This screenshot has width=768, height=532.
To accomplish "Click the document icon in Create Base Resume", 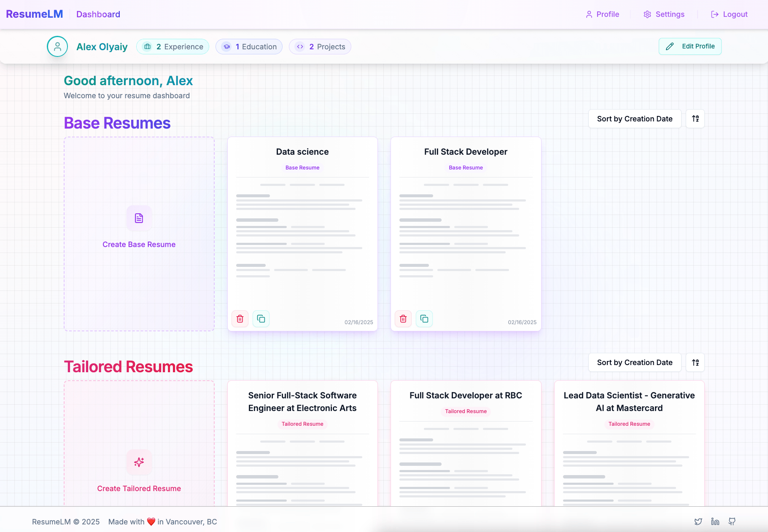I will [x=139, y=218].
